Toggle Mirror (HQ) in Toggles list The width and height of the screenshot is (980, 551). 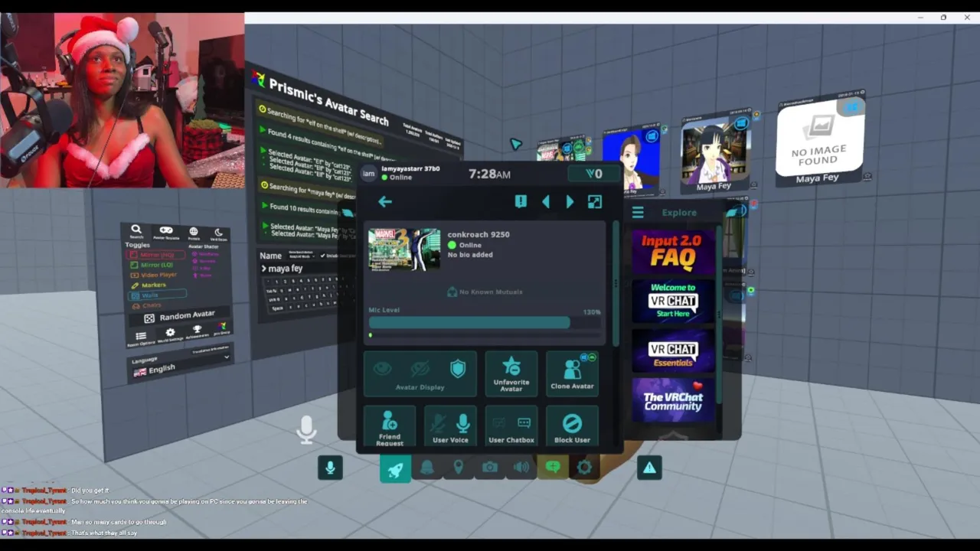tap(155, 255)
